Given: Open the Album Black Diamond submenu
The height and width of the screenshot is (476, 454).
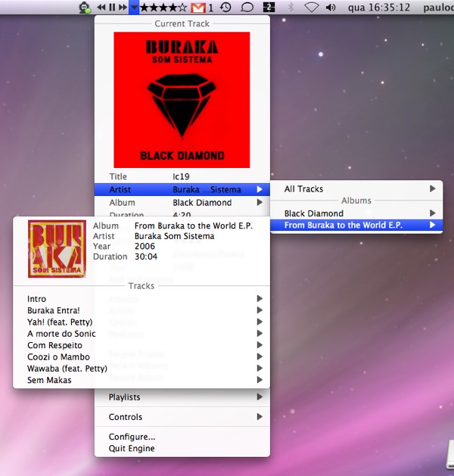Looking at the screenshot, I should [182, 203].
